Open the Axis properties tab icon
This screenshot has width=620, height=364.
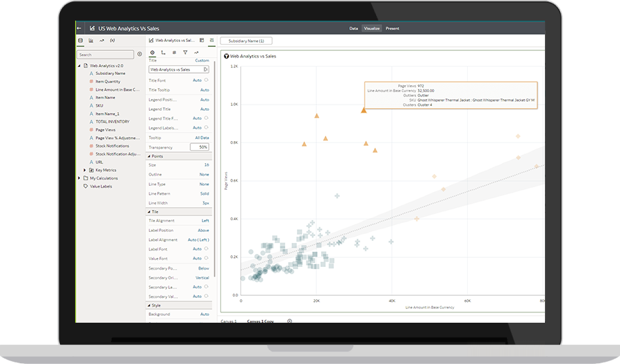pyautogui.click(x=163, y=52)
